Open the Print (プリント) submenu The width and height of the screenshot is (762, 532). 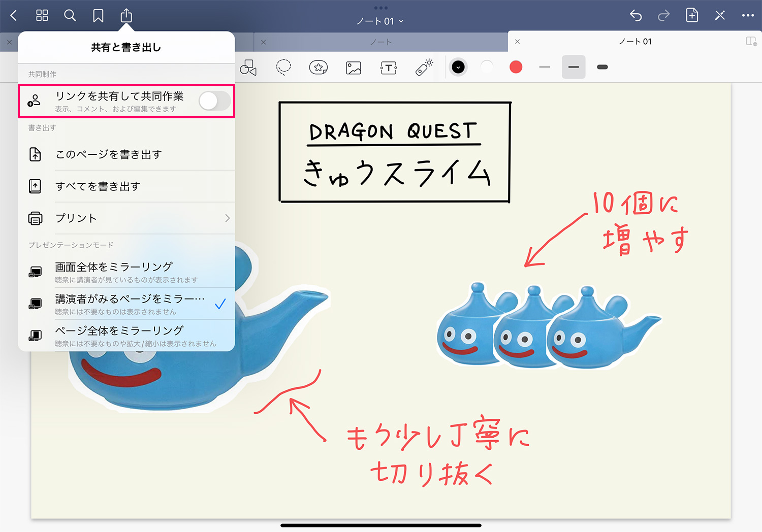point(126,218)
